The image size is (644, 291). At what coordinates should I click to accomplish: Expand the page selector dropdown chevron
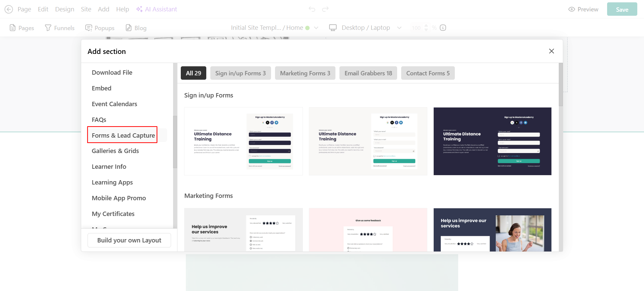316,28
